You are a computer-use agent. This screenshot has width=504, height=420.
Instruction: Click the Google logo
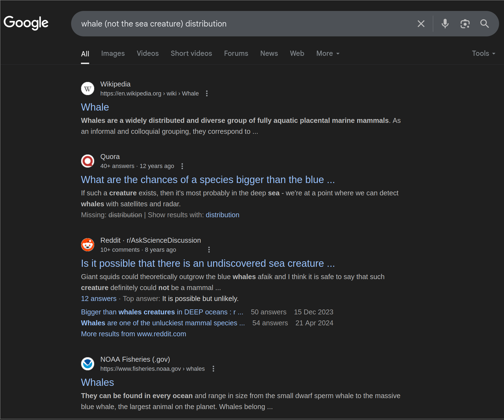pyautogui.click(x=26, y=23)
